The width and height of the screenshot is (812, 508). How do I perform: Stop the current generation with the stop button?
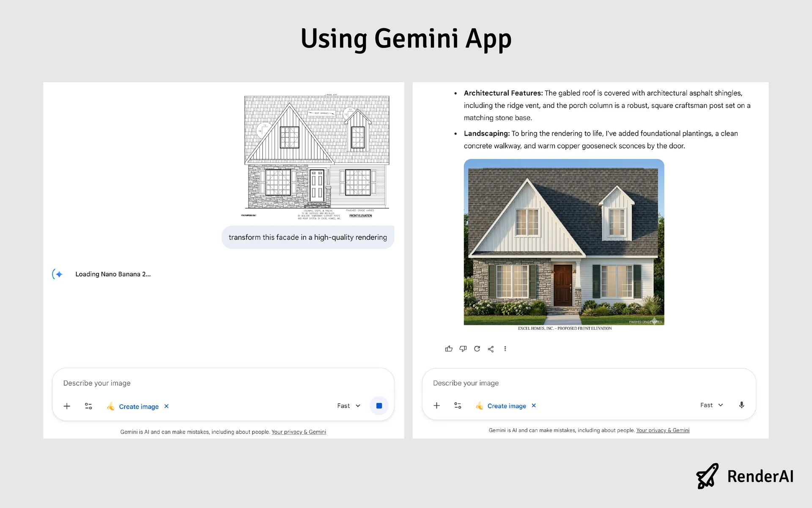point(379,406)
